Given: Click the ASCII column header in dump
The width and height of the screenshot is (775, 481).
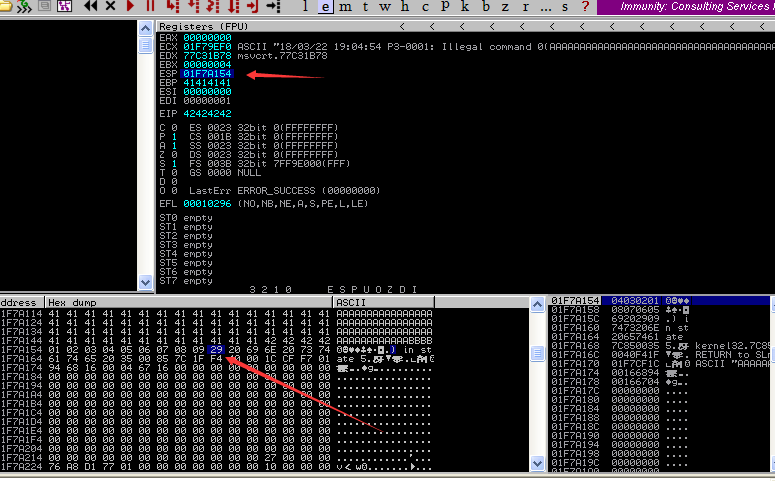Looking at the screenshot, I should (x=384, y=303).
